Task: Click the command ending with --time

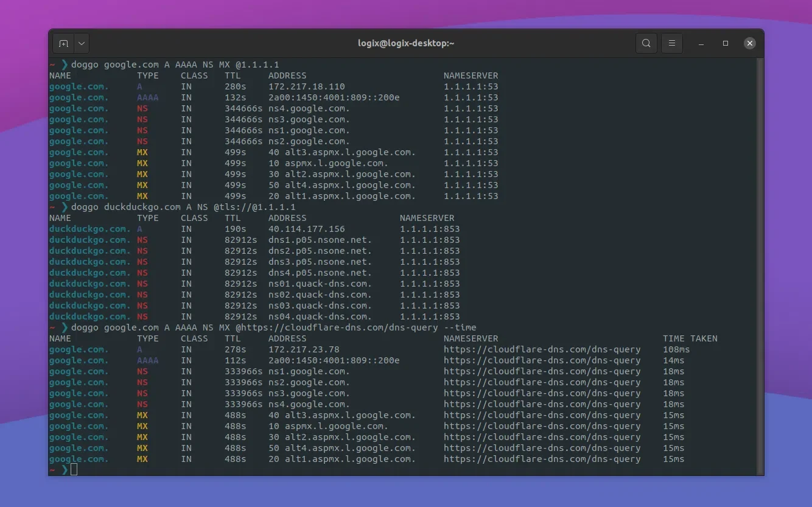Action: coord(274,327)
